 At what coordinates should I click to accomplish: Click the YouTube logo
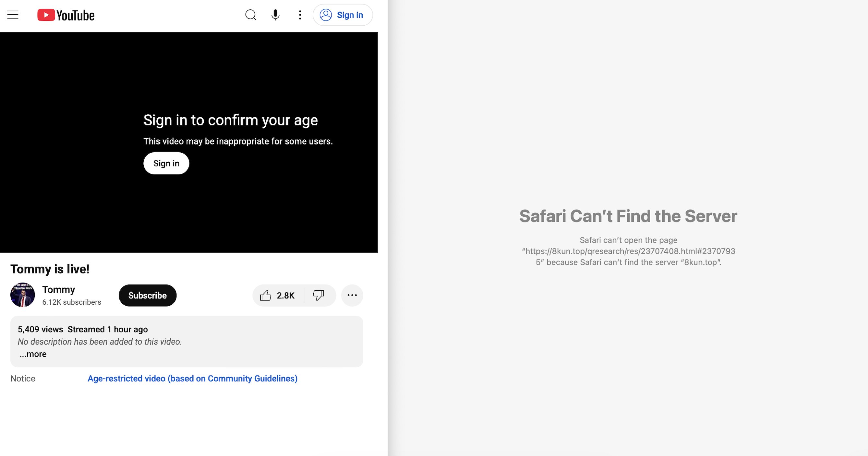click(x=66, y=15)
